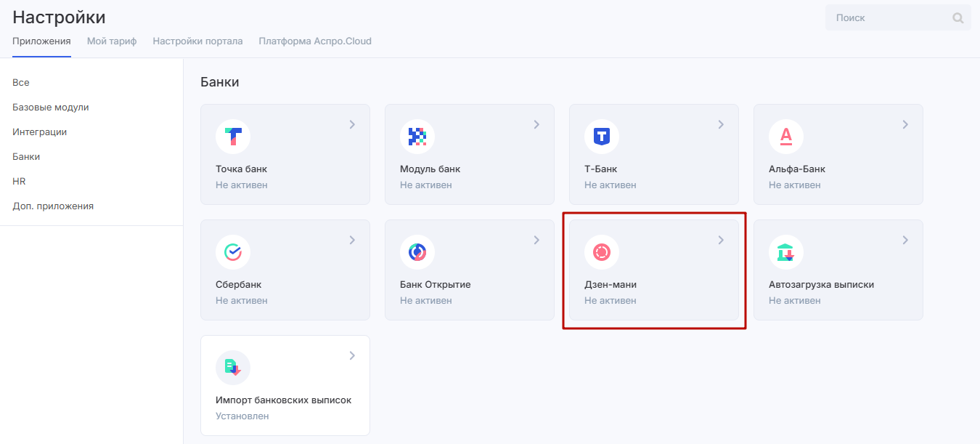This screenshot has height=444, width=980.
Task: Select Интеграции in the sidebar
Action: (x=40, y=132)
